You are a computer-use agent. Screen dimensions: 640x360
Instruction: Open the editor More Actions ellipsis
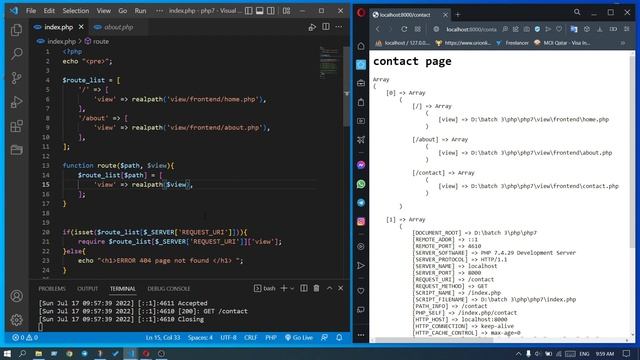[339, 27]
